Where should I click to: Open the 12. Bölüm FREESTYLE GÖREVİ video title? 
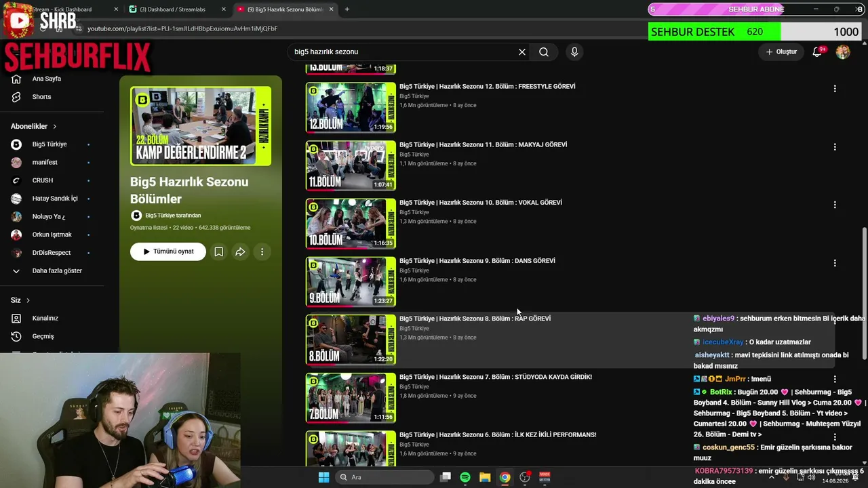pyautogui.click(x=487, y=87)
